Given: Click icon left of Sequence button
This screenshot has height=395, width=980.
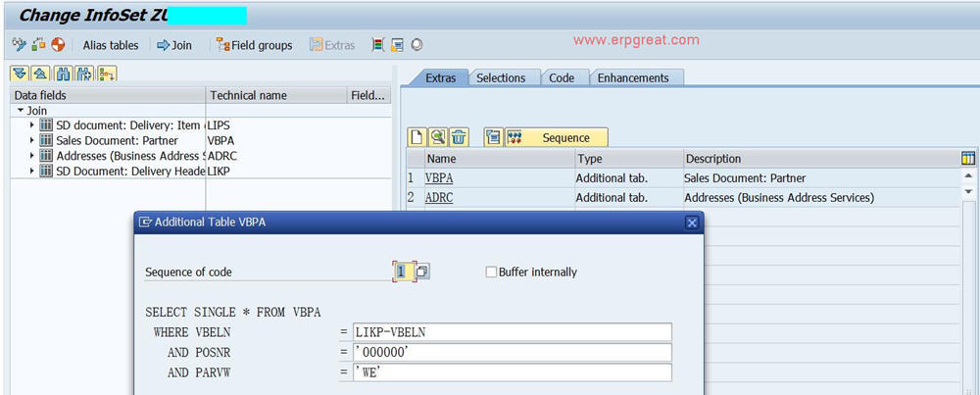Looking at the screenshot, I should [x=493, y=137].
